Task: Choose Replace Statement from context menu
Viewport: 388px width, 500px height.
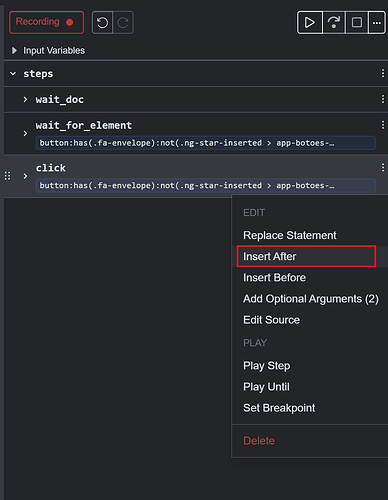Action: point(290,235)
